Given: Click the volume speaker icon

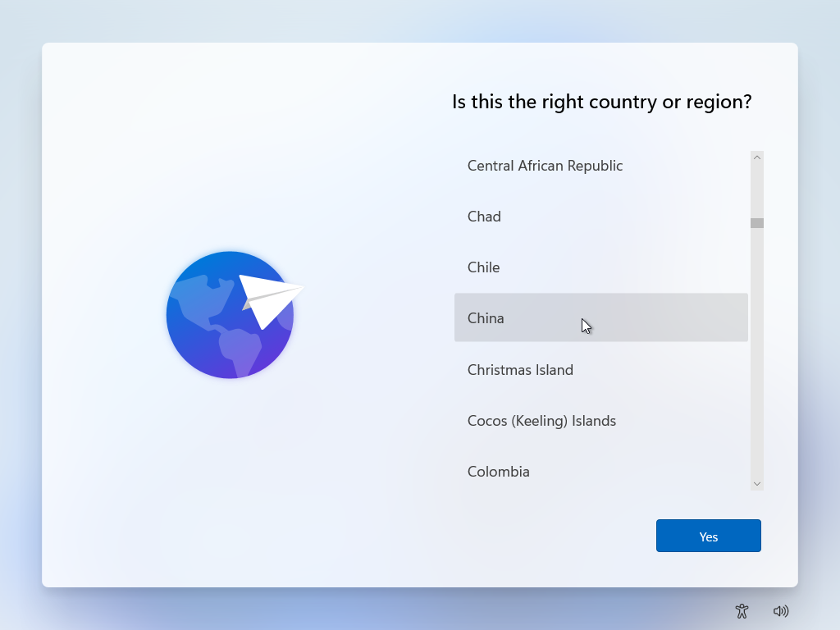Looking at the screenshot, I should click(x=781, y=610).
